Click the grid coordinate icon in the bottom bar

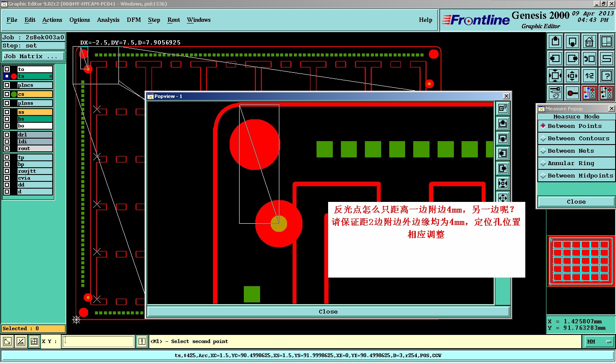pyautogui.click(x=34, y=341)
